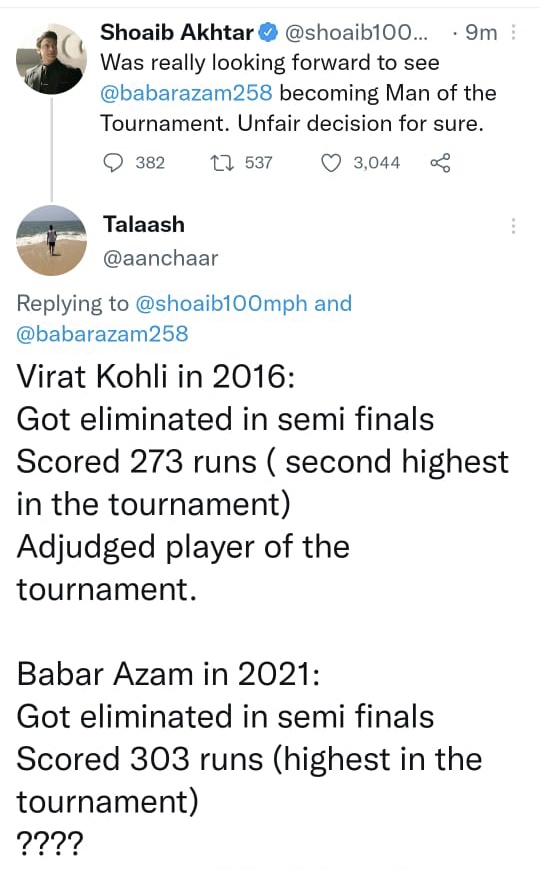The height and width of the screenshot is (870, 540).
Task: Open the @aanchaar handle
Action: (x=160, y=259)
